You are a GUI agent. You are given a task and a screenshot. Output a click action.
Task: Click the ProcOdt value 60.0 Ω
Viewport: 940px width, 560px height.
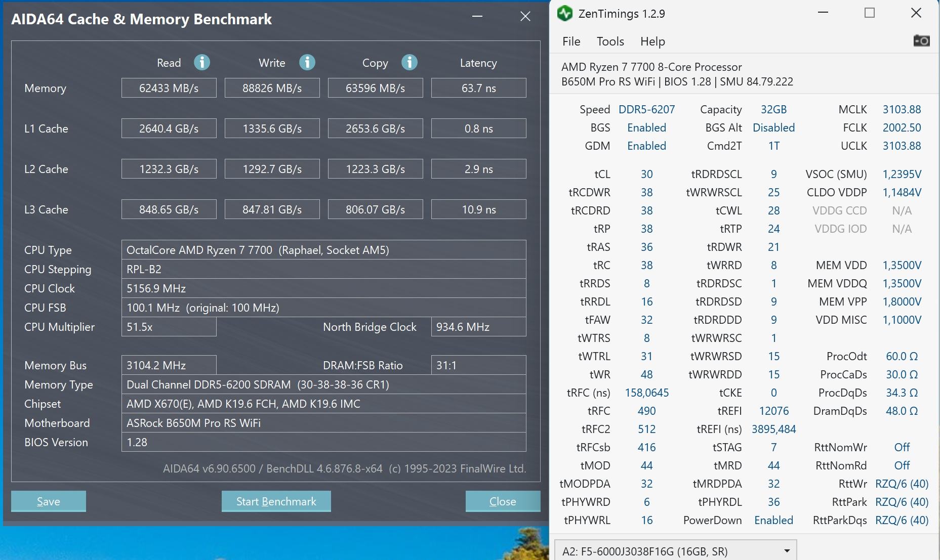click(902, 357)
